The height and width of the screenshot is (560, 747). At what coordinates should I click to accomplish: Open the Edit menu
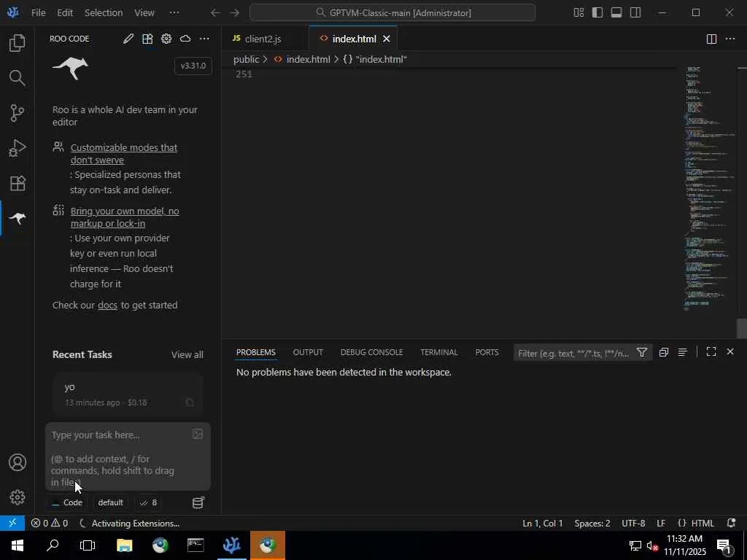pos(65,13)
